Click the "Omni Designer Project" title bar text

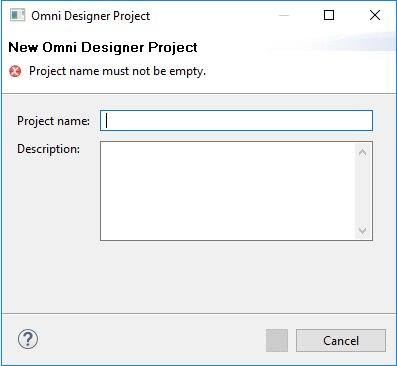(90, 16)
